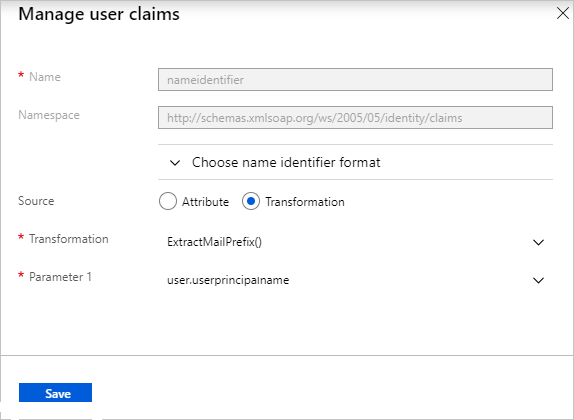Click the Transformation source option label
The width and height of the screenshot is (574, 420).
(305, 202)
